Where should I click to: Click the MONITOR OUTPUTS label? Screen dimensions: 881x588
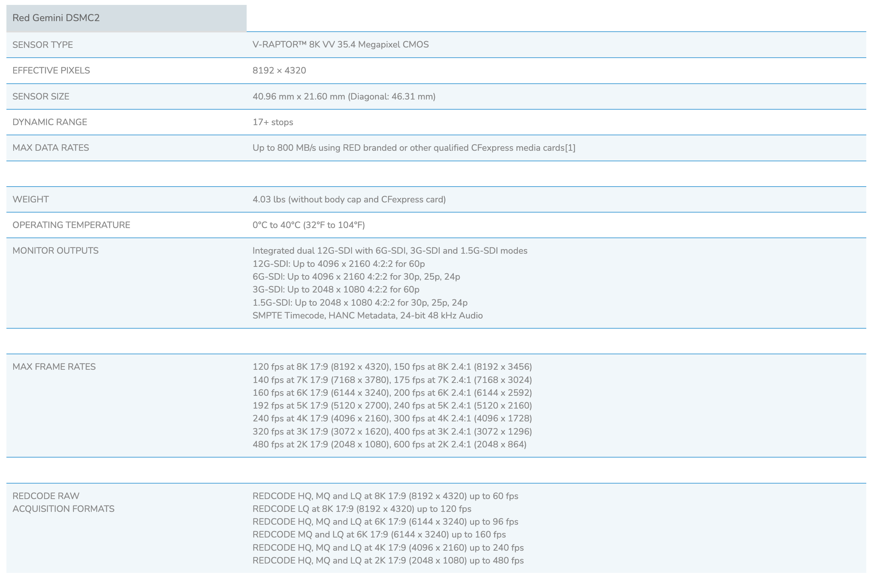[55, 251]
